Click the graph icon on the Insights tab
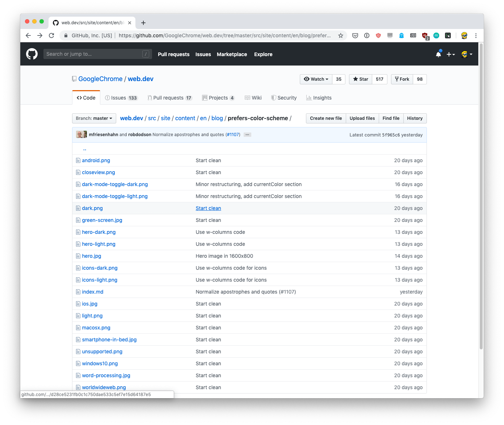 tap(310, 97)
